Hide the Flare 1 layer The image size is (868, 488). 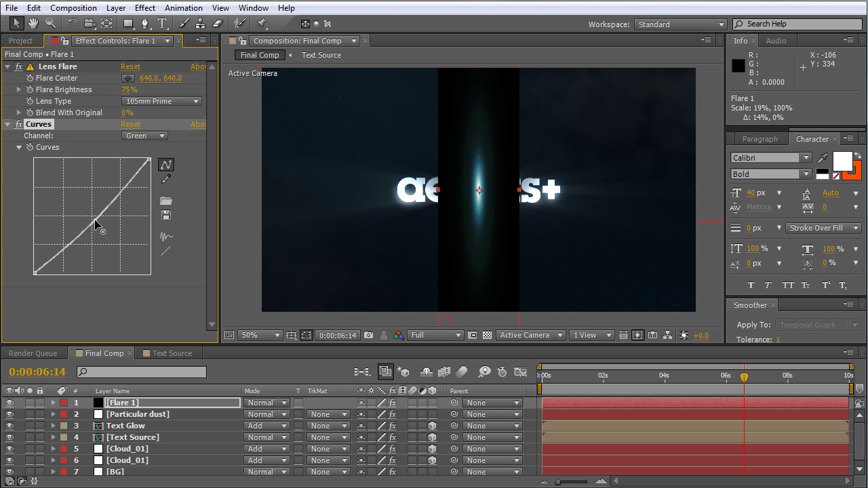(9, 403)
